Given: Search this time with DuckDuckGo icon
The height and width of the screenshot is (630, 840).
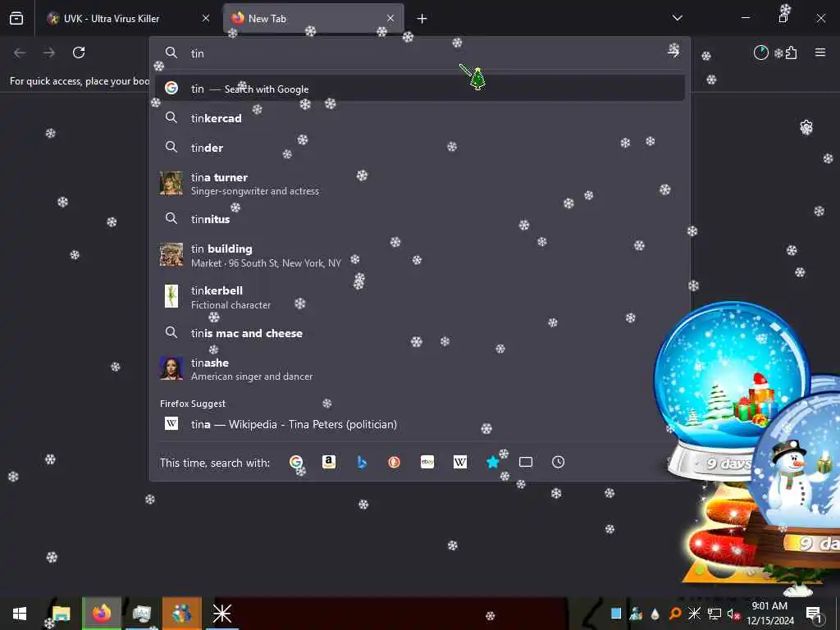Looking at the screenshot, I should (395, 462).
